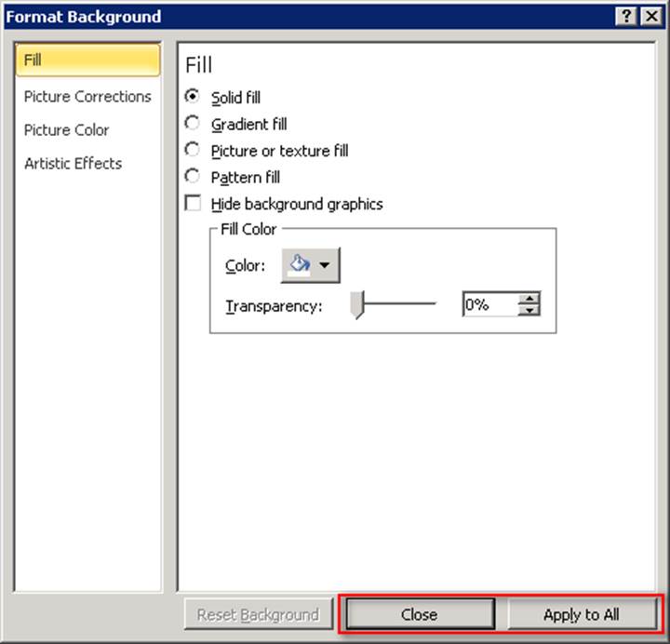Open the Fill category in the sidebar
Image resolution: width=670 pixels, height=644 pixels.
[87, 60]
